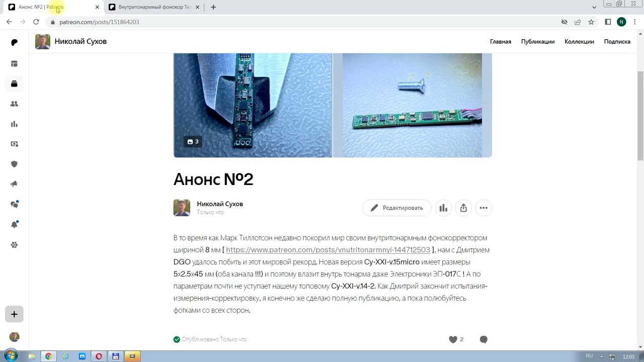Open the shield moderation icon in sidebar
Screen dimensions: 644x362
point(14,164)
